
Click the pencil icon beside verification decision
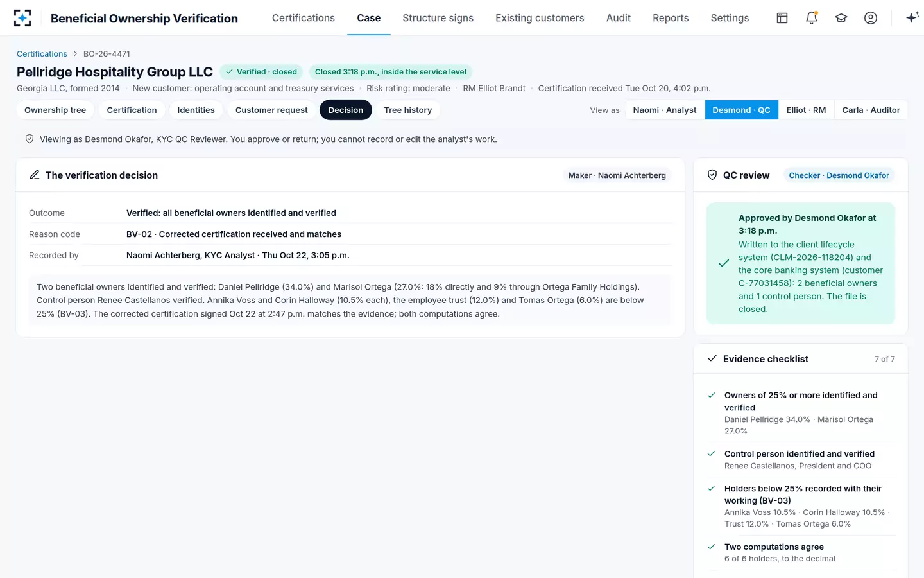click(35, 175)
